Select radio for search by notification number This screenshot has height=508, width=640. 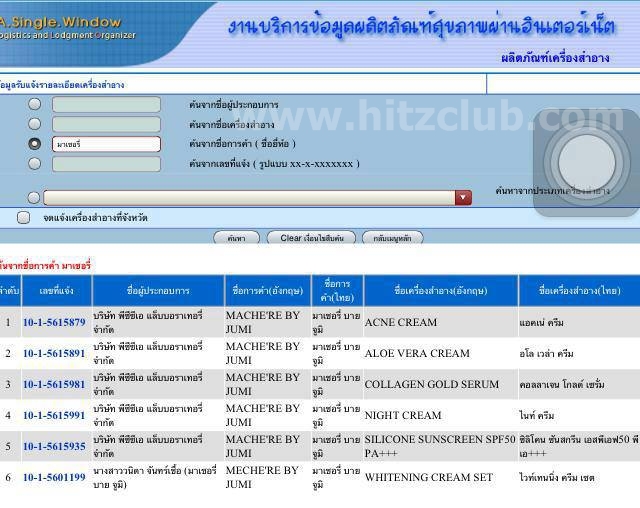35,163
